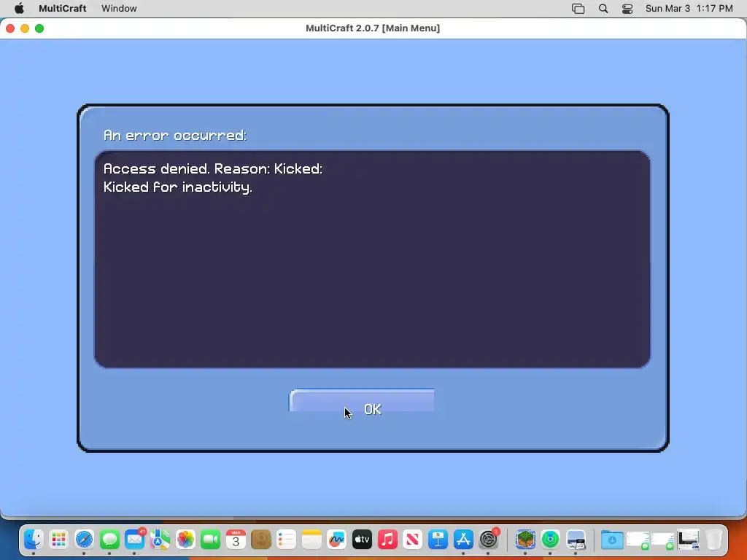747x560 pixels.
Task: Open News from the Dock
Action: pyautogui.click(x=413, y=540)
